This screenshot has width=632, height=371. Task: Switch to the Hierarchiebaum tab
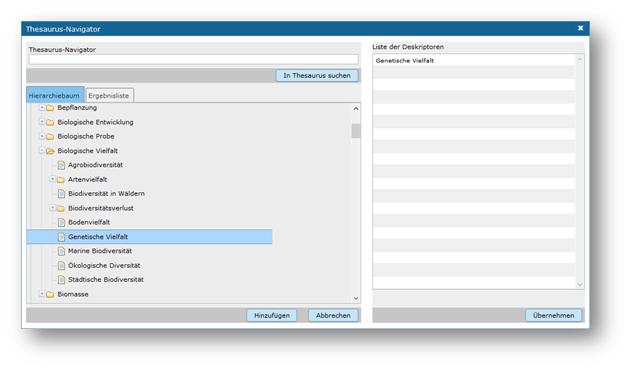pyautogui.click(x=55, y=95)
